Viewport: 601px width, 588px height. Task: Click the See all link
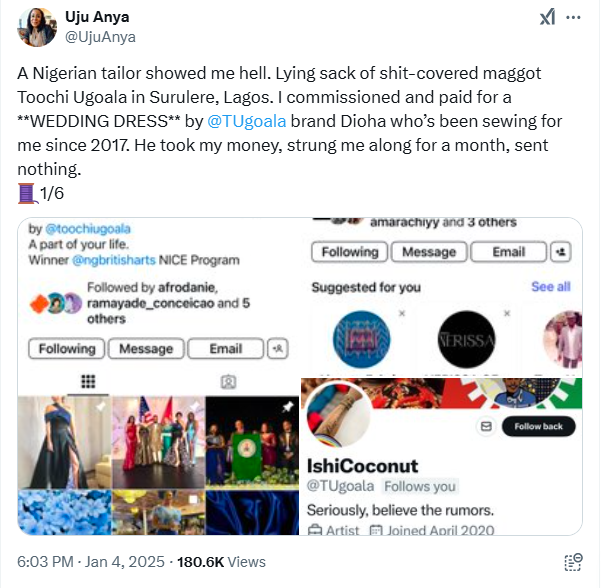coord(550,287)
